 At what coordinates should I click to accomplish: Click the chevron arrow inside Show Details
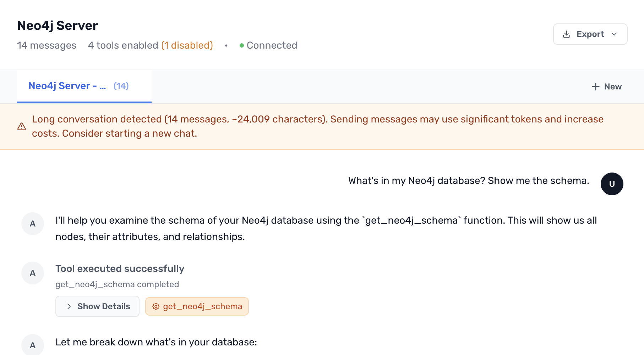click(x=69, y=306)
